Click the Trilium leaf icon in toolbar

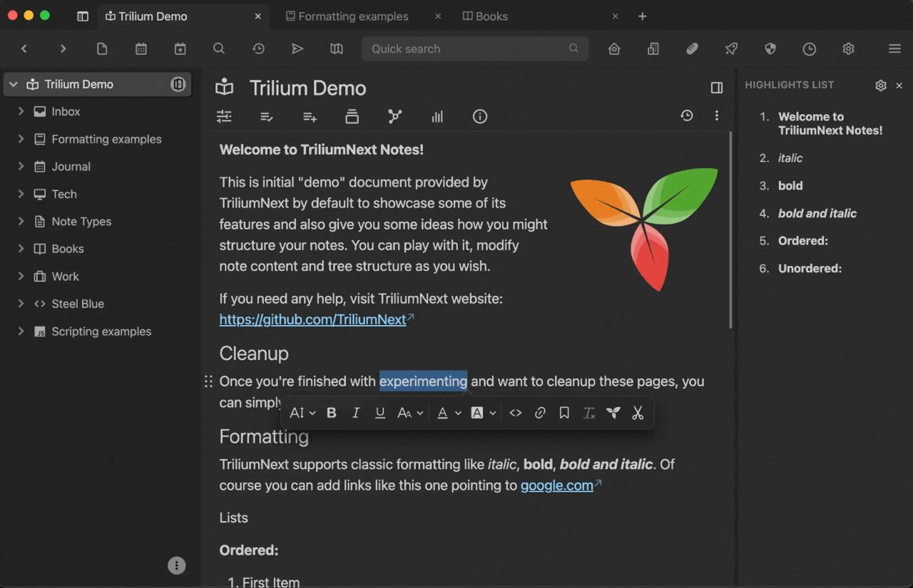(613, 413)
